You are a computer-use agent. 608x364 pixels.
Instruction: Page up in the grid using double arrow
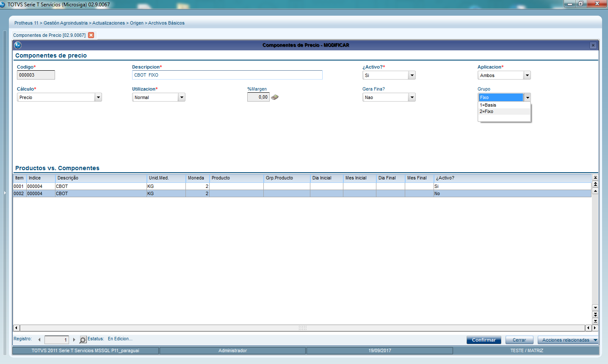(x=595, y=184)
